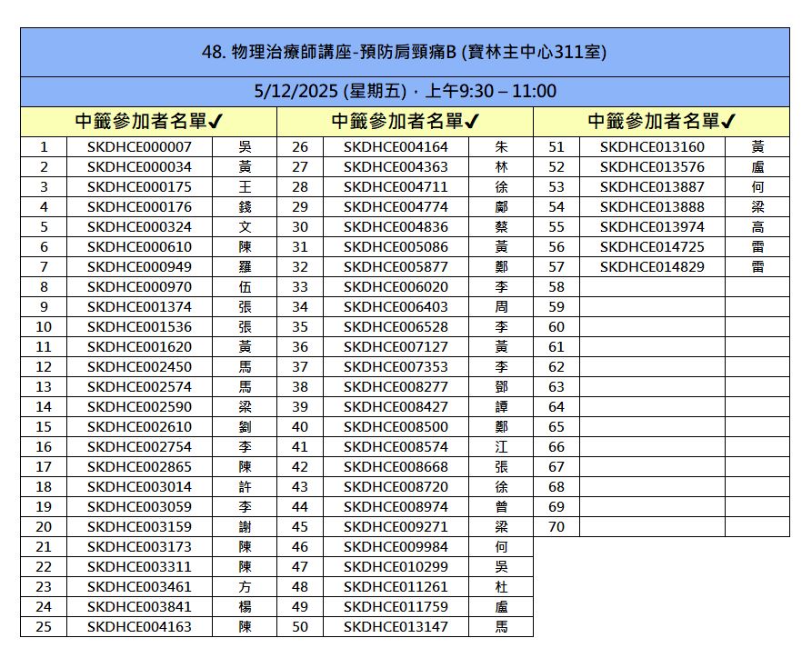Select the ID cell SKDHCE004164
The height and width of the screenshot is (658, 812).
[x=396, y=147]
